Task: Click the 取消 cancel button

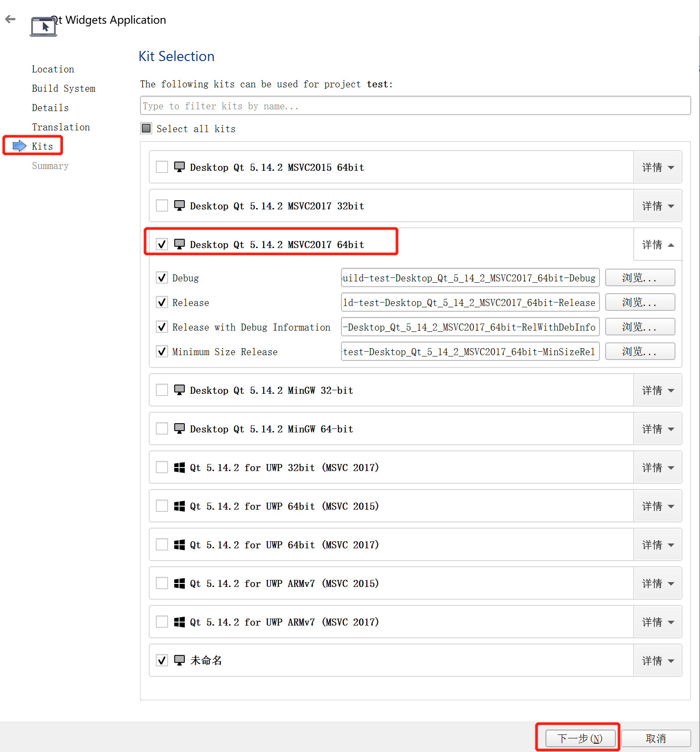Action: (656, 738)
